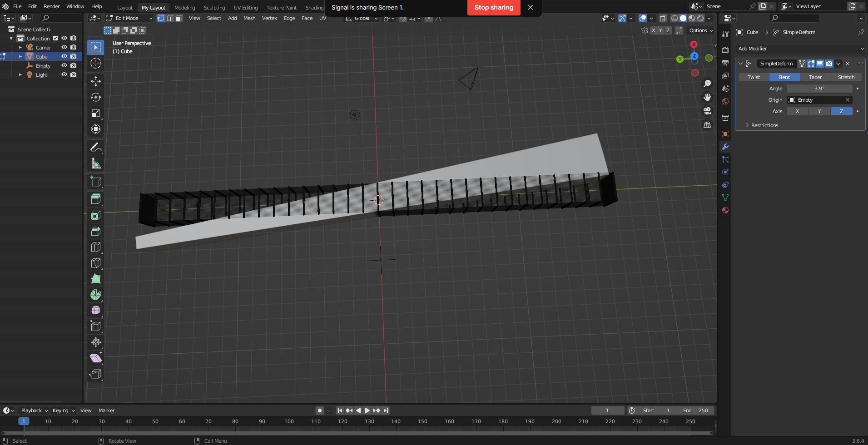Open the Render properties tab
This screenshot has height=445, width=868.
(725, 50)
